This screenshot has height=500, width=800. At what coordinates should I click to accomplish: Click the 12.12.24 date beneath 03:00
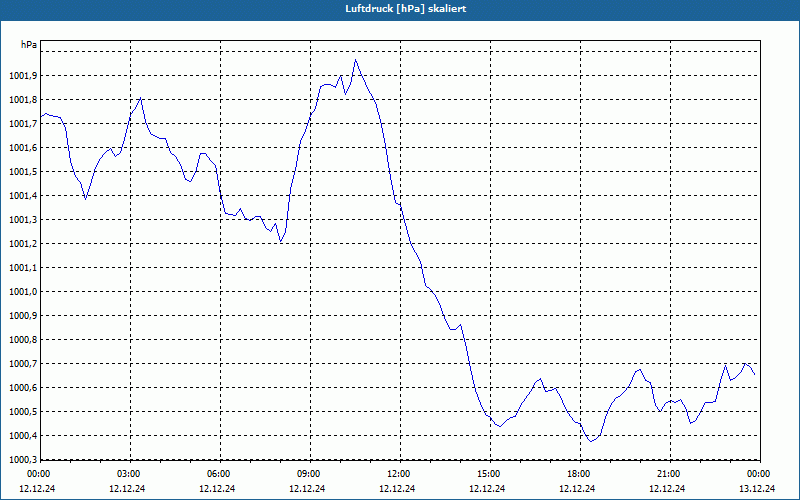127,488
